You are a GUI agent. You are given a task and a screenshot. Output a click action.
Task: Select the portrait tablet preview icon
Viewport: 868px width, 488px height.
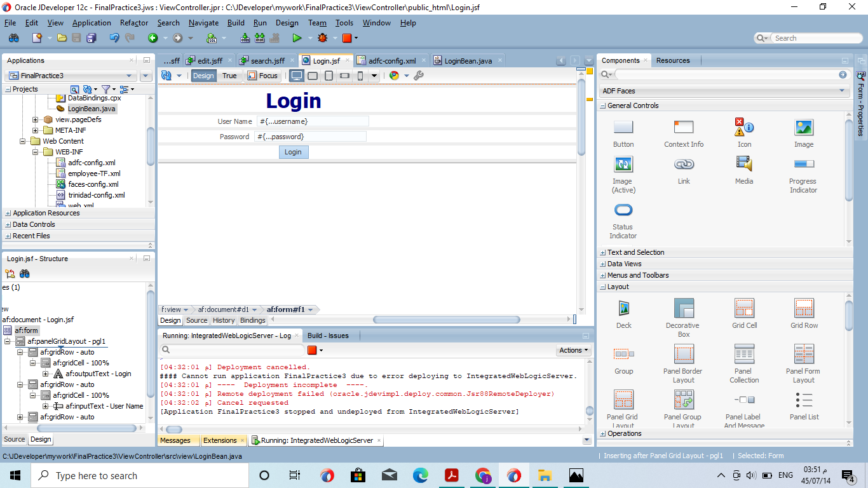click(329, 76)
